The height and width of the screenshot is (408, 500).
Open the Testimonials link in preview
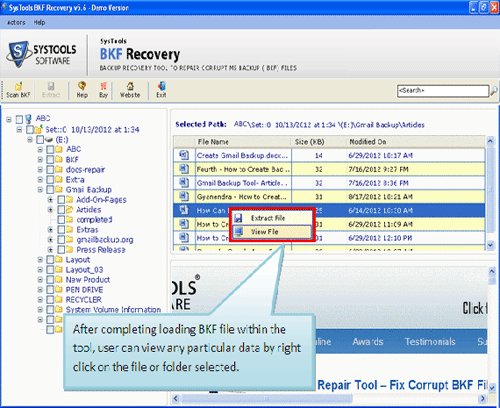point(430,341)
